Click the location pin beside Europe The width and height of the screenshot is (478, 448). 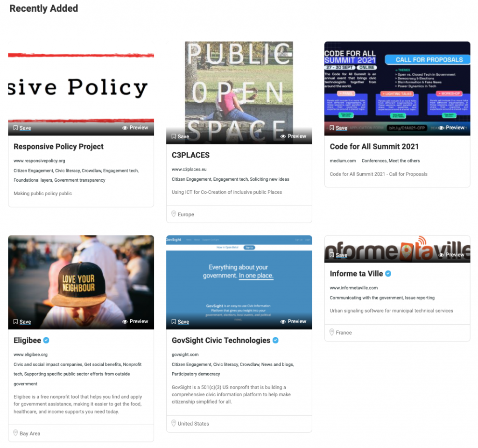pyautogui.click(x=174, y=214)
